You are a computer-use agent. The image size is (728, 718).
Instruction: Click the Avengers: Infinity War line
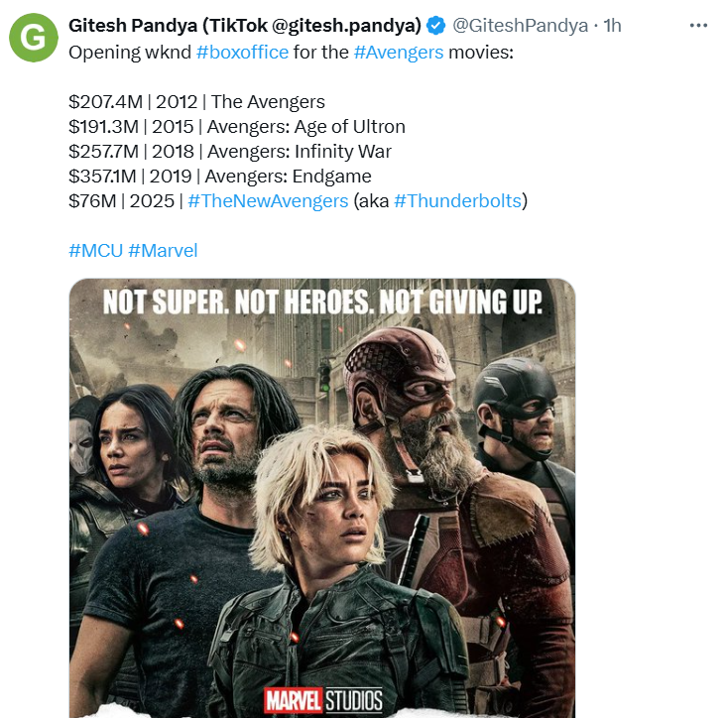(230, 152)
